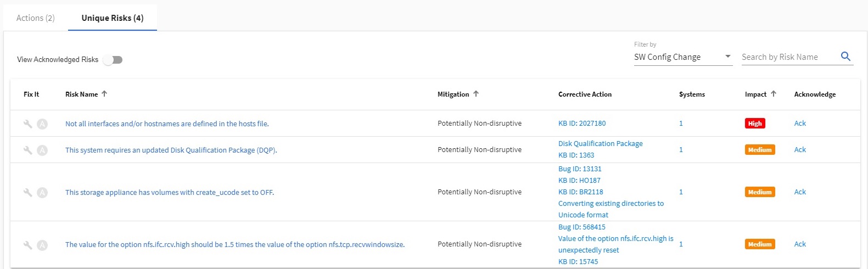The image size is (868, 269).
Task: Open Bug ID: 568415 link
Action: click(x=581, y=227)
